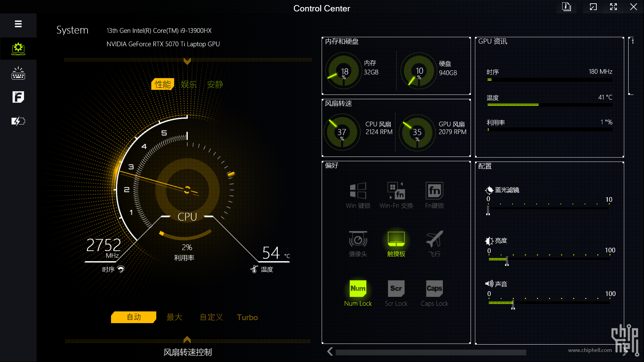Adjust the 亮度 brightness slider

pyautogui.click(x=548, y=259)
